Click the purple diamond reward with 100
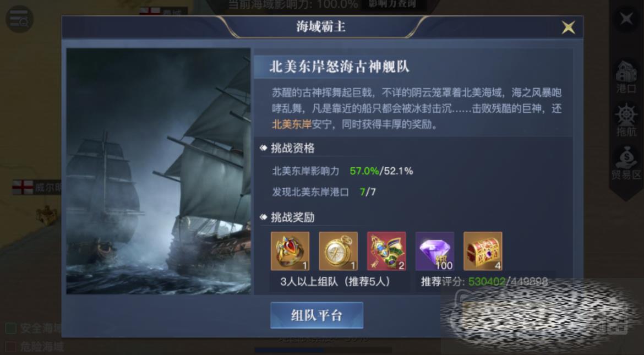The height and width of the screenshot is (355, 644). (434, 251)
